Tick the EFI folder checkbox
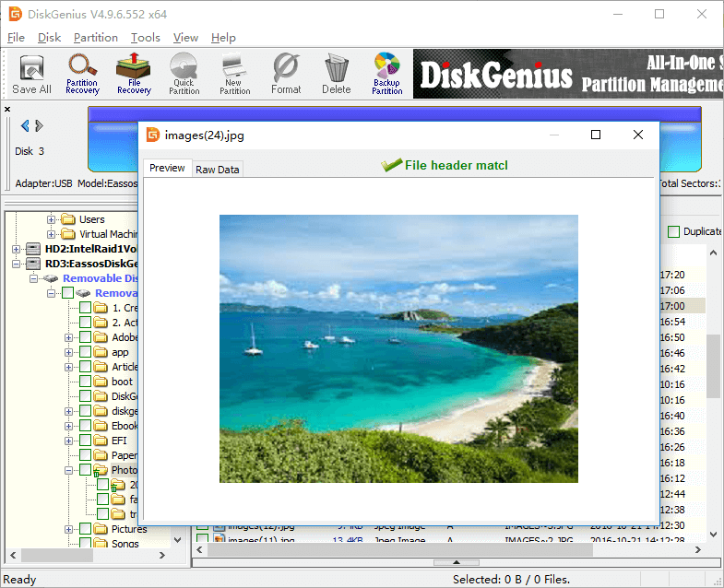This screenshot has width=724, height=588. [85, 441]
